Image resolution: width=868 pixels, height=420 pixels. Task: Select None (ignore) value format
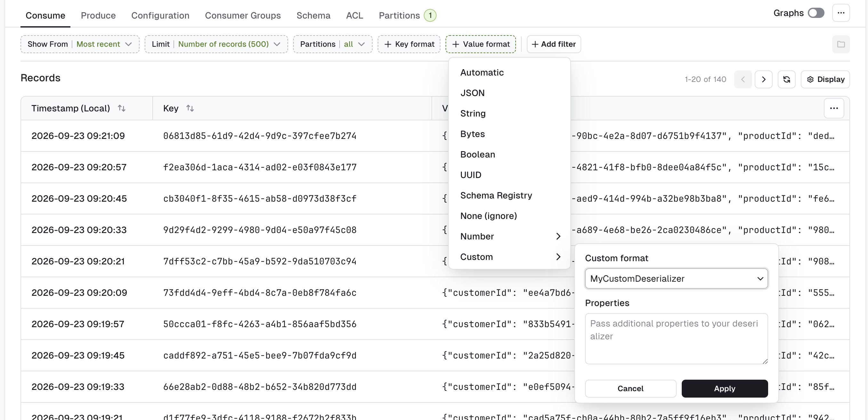point(509,216)
